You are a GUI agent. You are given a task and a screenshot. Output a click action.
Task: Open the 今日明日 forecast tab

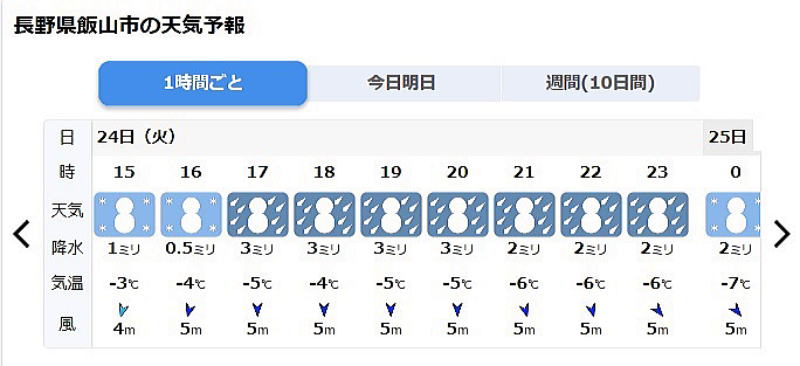(x=401, y=83)
